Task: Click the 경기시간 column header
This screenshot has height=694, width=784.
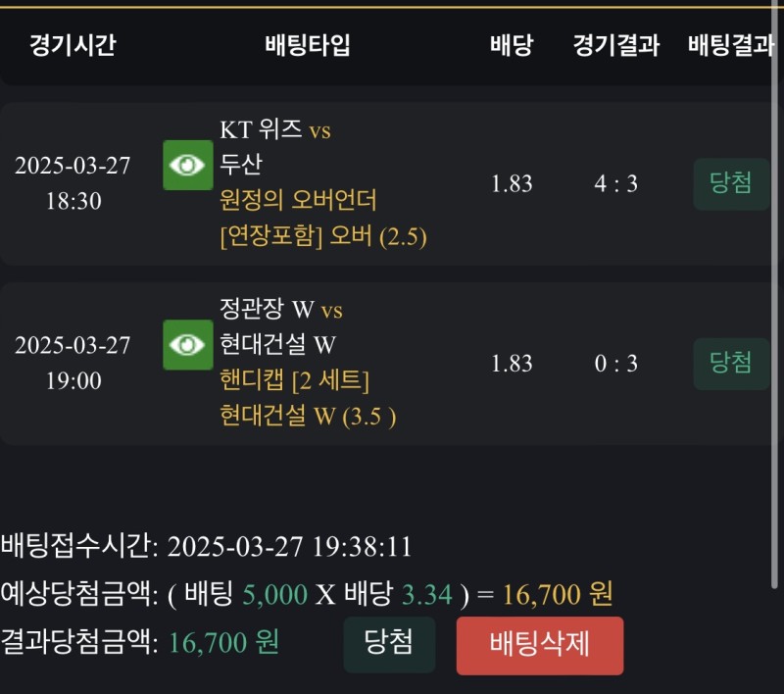Action: tap(73, 45)
